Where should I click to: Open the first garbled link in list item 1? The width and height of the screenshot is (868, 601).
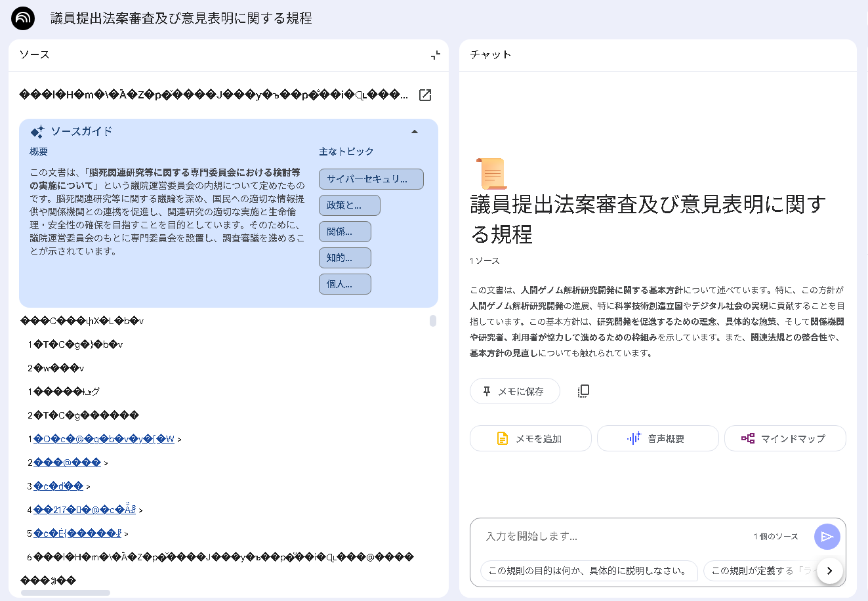pyautogui.click(x=104, y=439)
